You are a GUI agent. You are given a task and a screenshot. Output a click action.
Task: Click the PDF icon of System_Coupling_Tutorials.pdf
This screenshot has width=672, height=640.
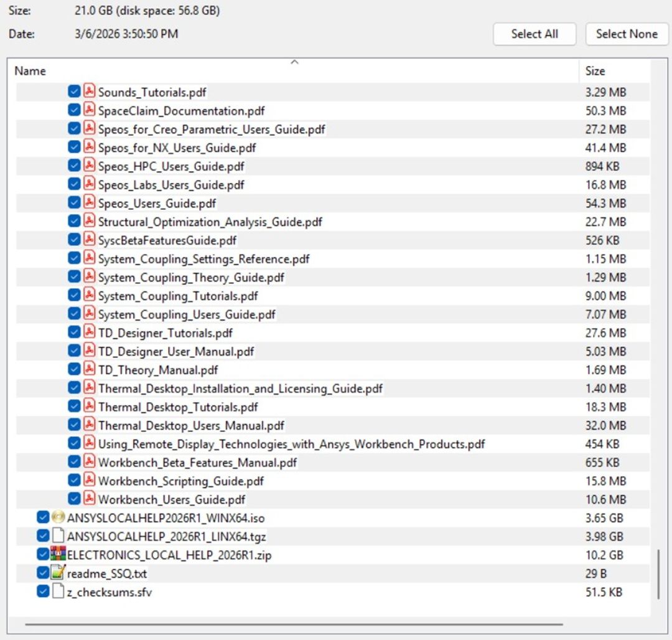89,295
